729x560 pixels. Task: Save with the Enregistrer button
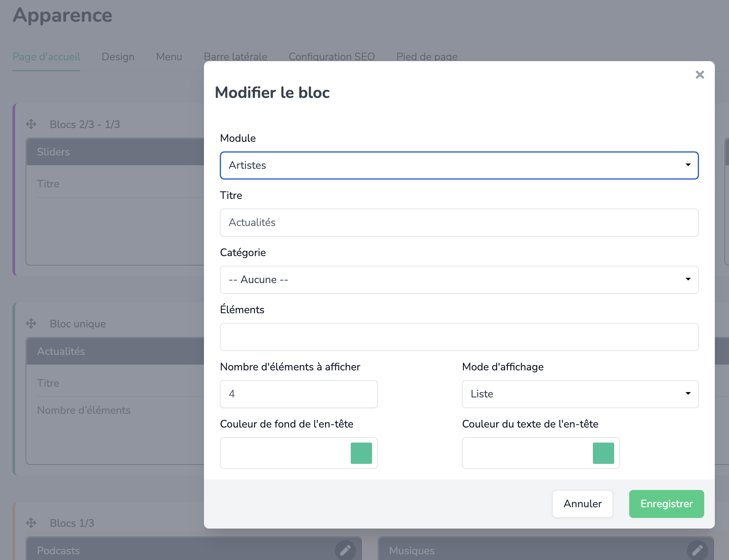click(x=666, y=504)
